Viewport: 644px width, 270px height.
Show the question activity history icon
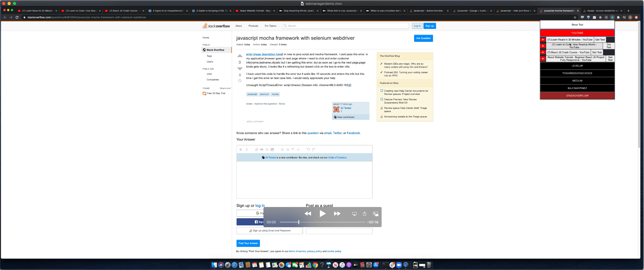tap(240, 81)
